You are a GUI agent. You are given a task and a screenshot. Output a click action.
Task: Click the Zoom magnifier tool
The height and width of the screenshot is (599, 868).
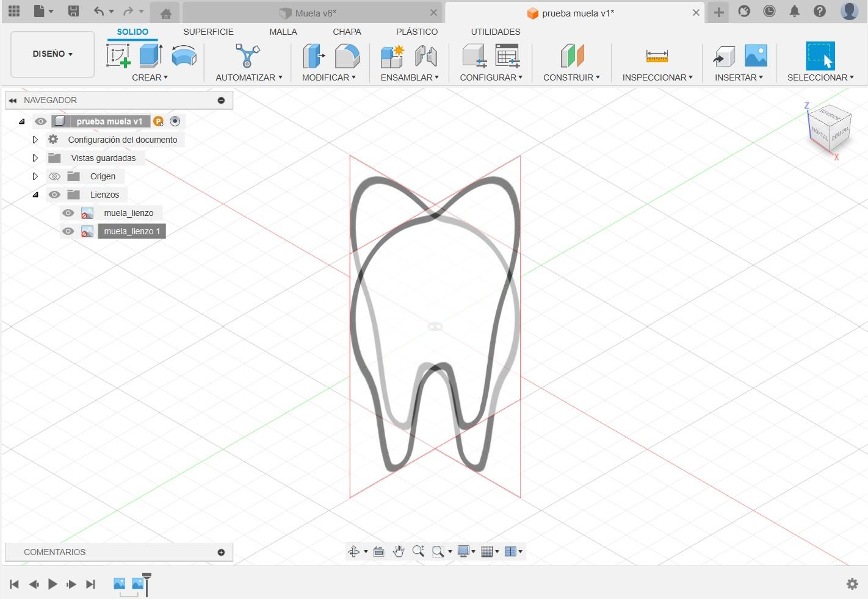tap(418, 551)
